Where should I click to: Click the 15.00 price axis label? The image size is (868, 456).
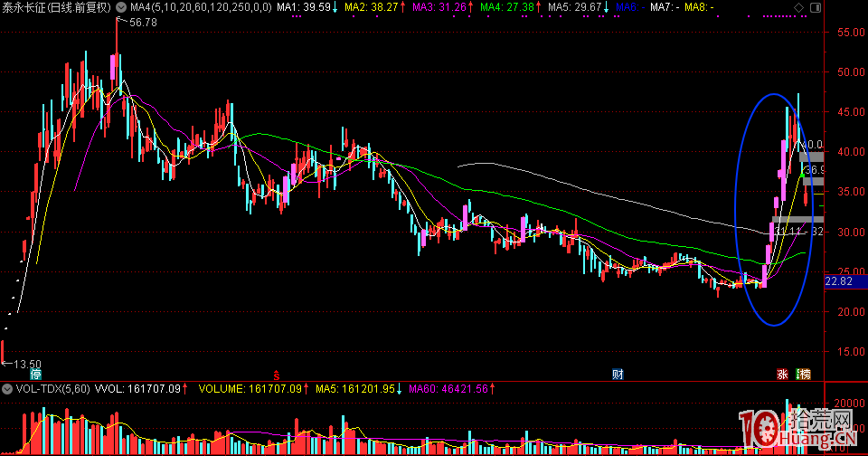coord(851,352)
